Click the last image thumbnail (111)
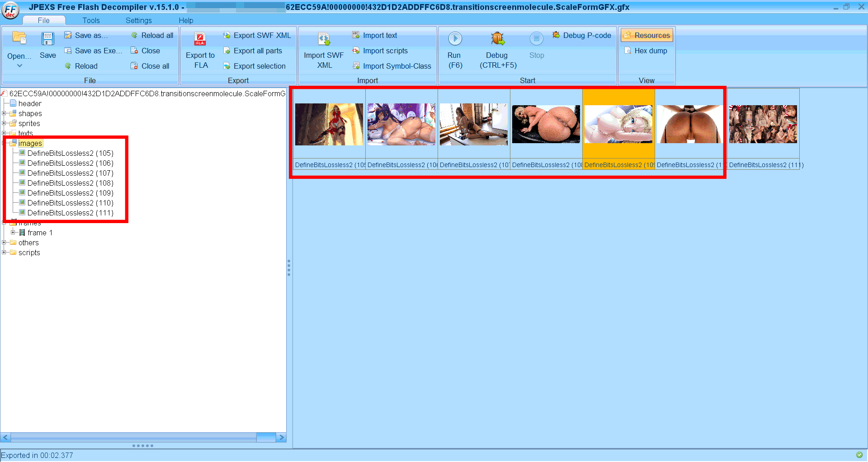Screen dimensions: 868x462 (763, 125)
